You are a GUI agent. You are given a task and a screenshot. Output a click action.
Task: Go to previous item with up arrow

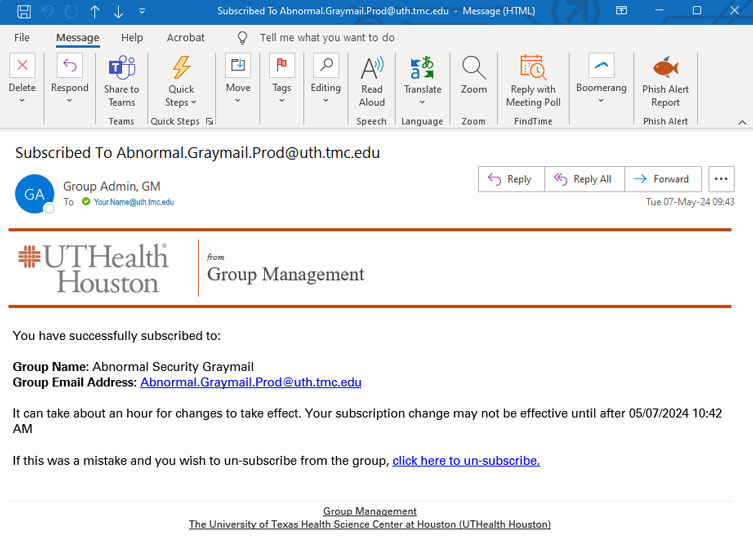point(95,12)
